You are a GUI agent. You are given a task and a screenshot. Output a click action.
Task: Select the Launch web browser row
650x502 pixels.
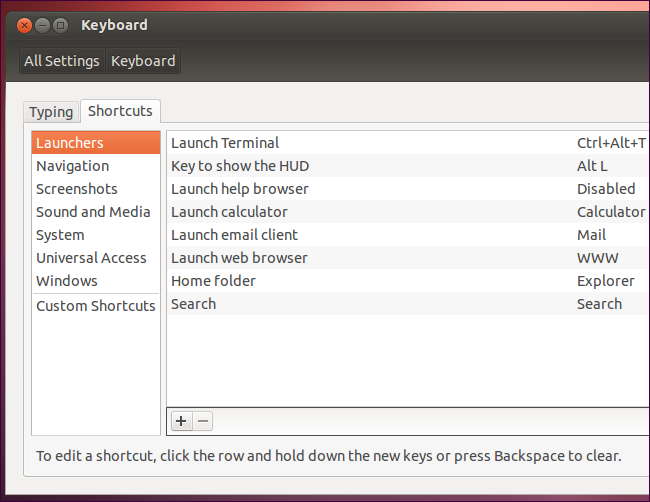click(x=408, y=258)
